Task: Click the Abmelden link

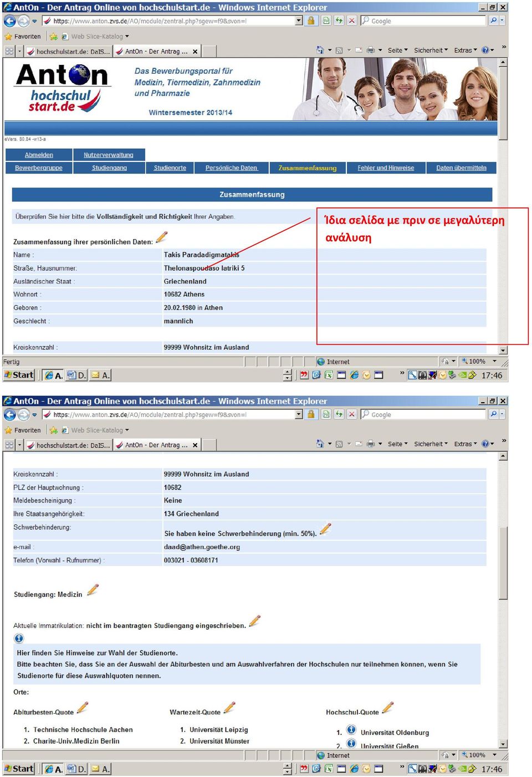Action: (x=39, y=155)
